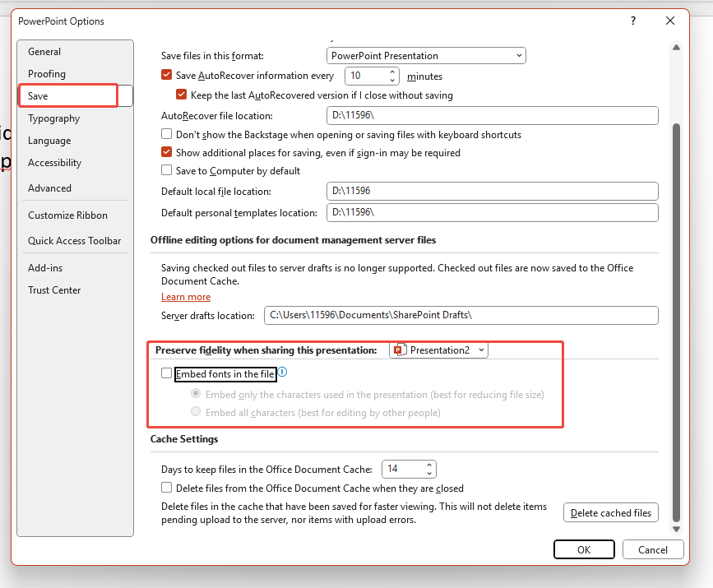Open the Customize Ribbon settings page
This screenshot has height=588, width=713.
click(x=68, y=215)
